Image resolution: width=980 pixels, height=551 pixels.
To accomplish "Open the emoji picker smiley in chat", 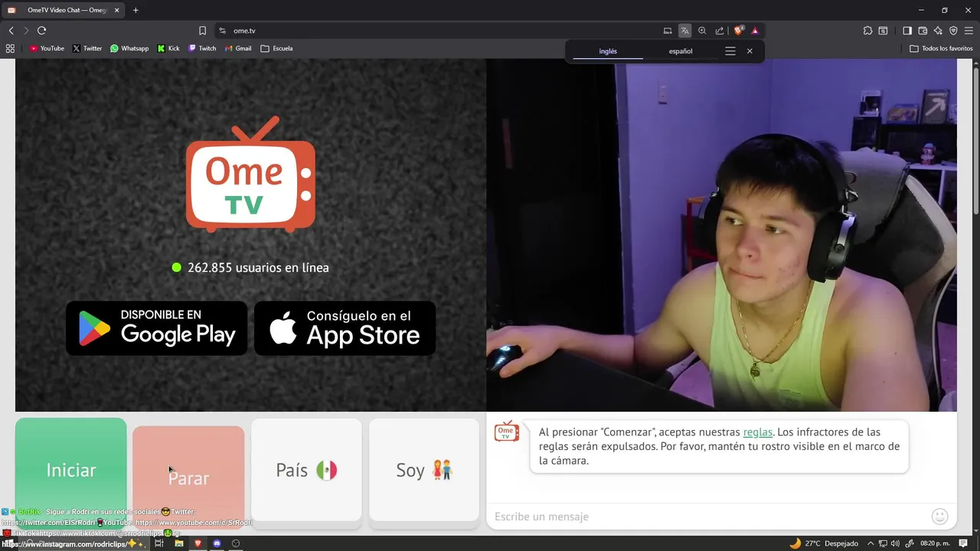I will 939,517.
